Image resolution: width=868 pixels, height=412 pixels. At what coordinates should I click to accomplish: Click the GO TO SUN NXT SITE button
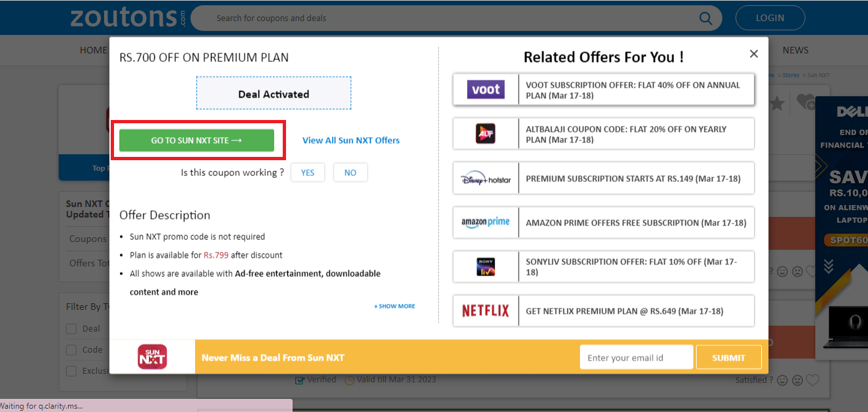pos(198,140)
